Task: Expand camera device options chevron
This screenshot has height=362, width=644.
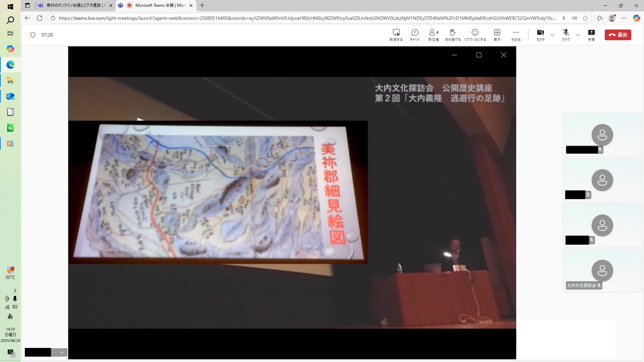Action: click(x=552, y=35)
